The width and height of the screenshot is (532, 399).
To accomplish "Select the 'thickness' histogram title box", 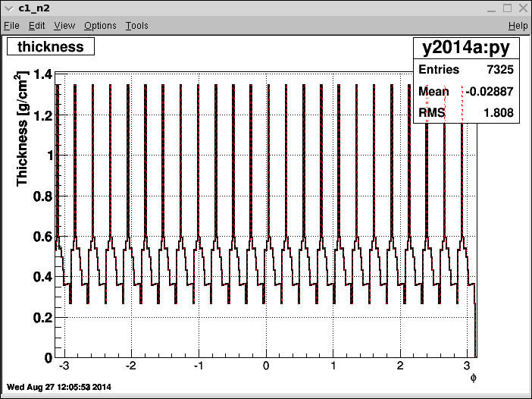I will (x=51, y=46).
